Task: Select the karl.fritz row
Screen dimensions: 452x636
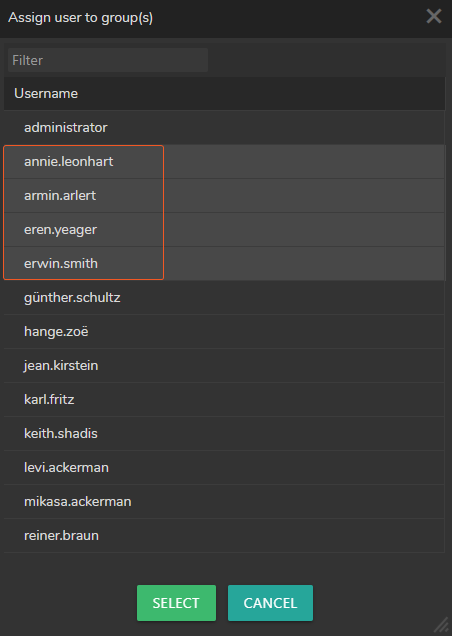Action: coord(224,400)
